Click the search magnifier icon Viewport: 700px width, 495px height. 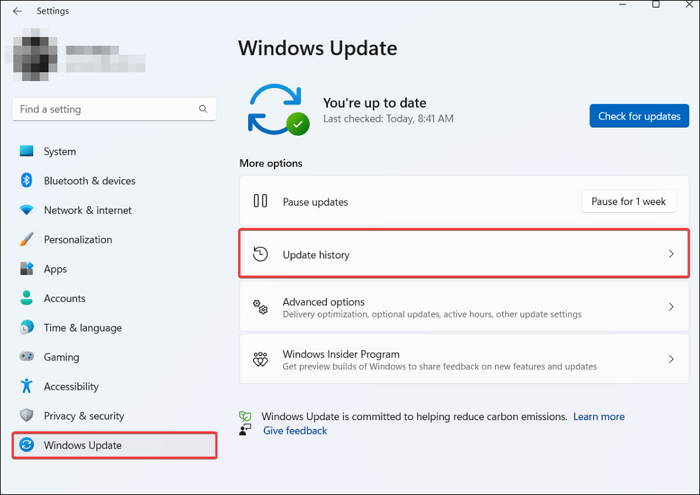203,109
